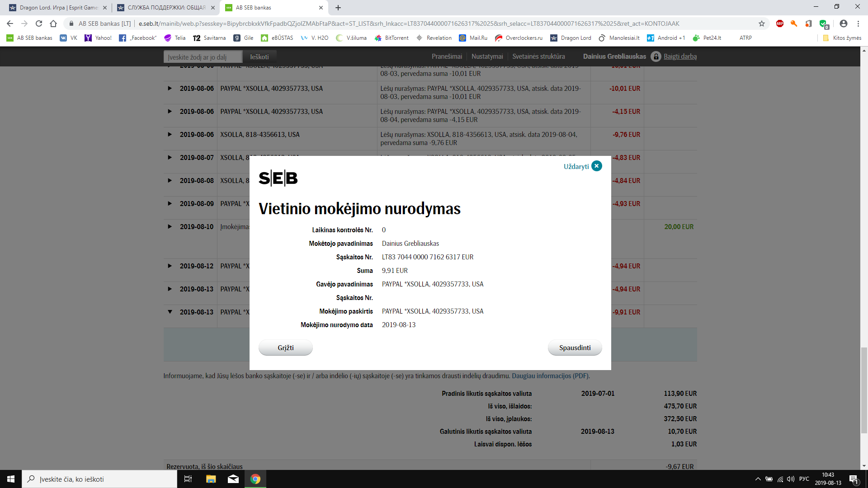868x488 pixels.
Task: Click the site search input field
Action: [203, 57]
